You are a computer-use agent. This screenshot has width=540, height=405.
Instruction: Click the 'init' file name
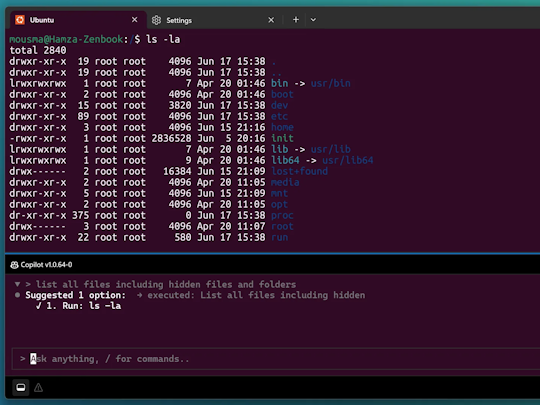282,138
